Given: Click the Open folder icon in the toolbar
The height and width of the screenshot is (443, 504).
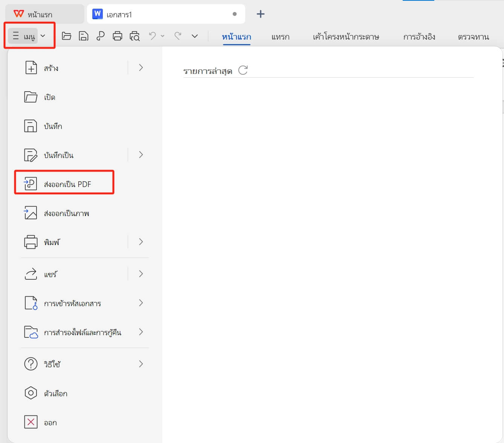Looking at the screenshot, I should 67,36.
